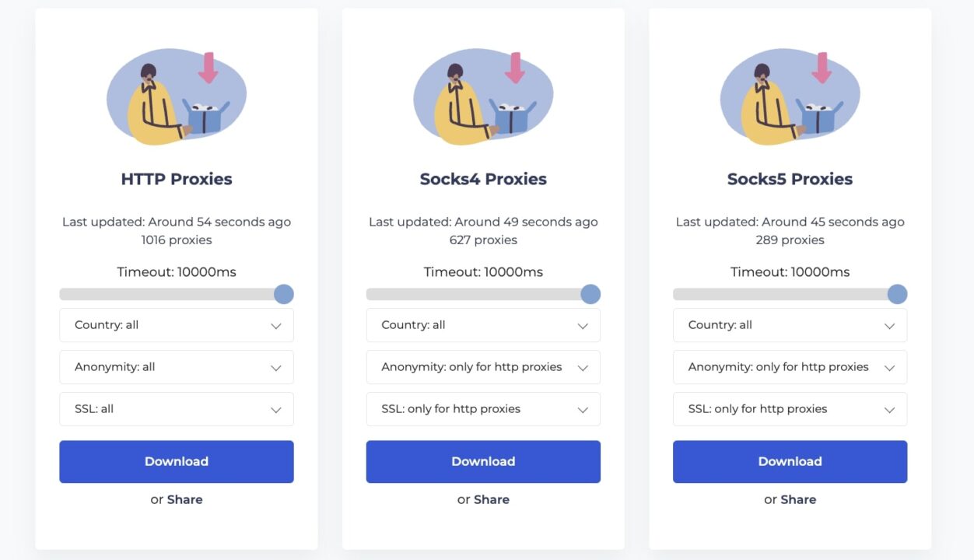974x560 pixels.
Task: Open the Country dropdown for HTTP Proxies
Action: click(176, 325)
